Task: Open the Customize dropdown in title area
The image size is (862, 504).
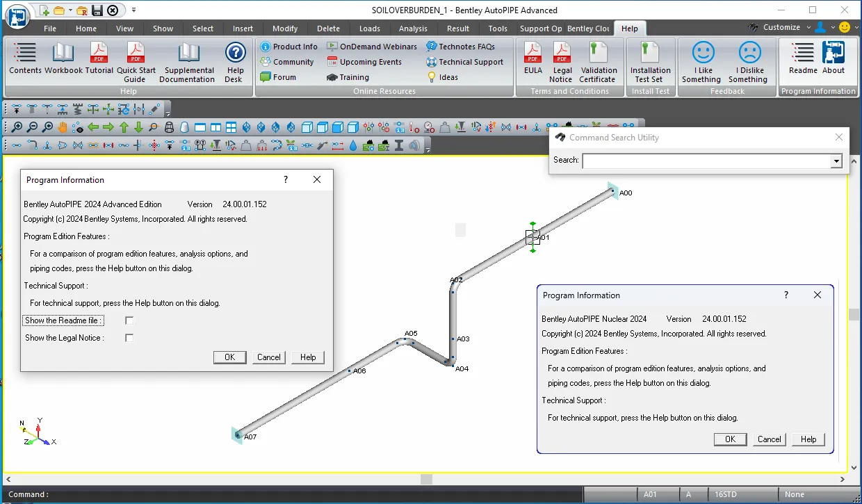Action: point(809,27)
